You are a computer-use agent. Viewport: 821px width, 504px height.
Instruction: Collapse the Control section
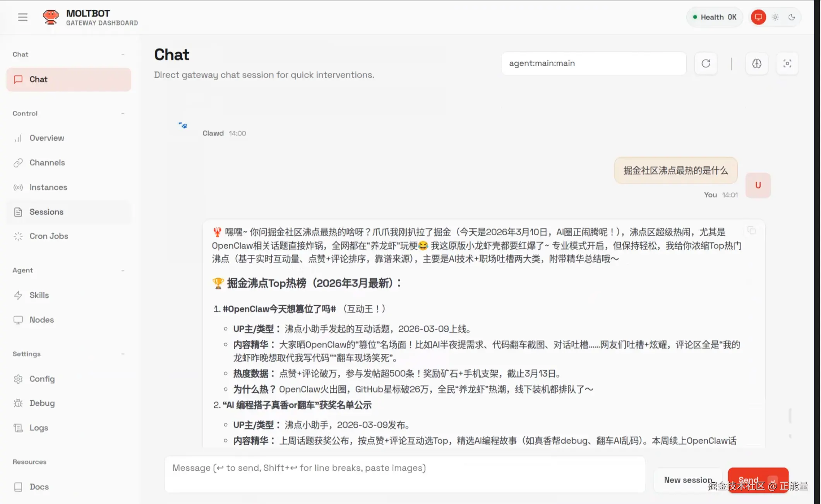pyautogui.click(x=123, y=113)
